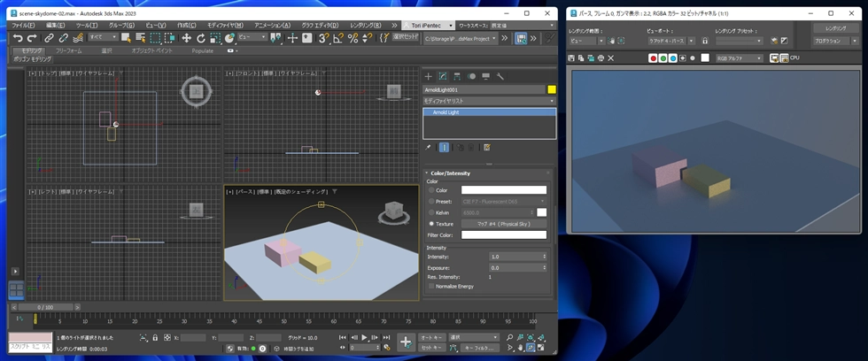
Task: Click the セット キー button
Action: point(432,348)
